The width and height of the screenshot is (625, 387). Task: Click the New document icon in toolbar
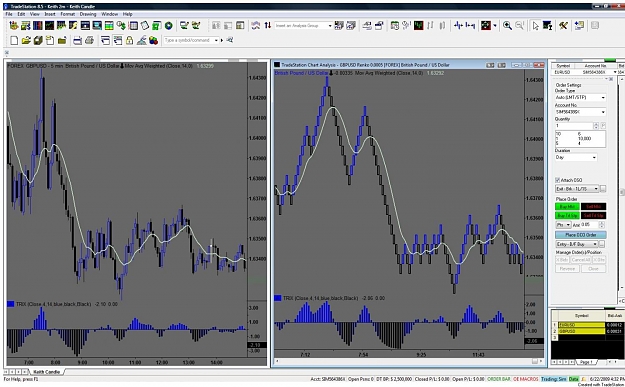click(x=14, y=40)
